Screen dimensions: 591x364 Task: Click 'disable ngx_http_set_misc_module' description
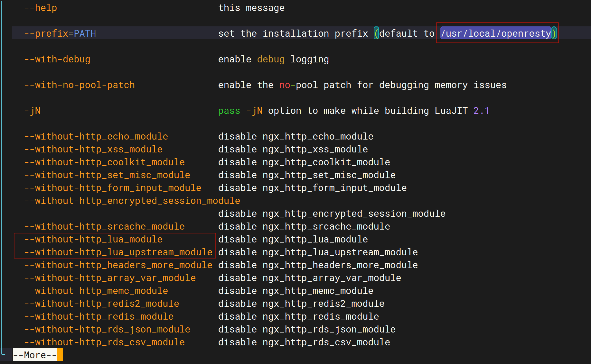[307, 175]
